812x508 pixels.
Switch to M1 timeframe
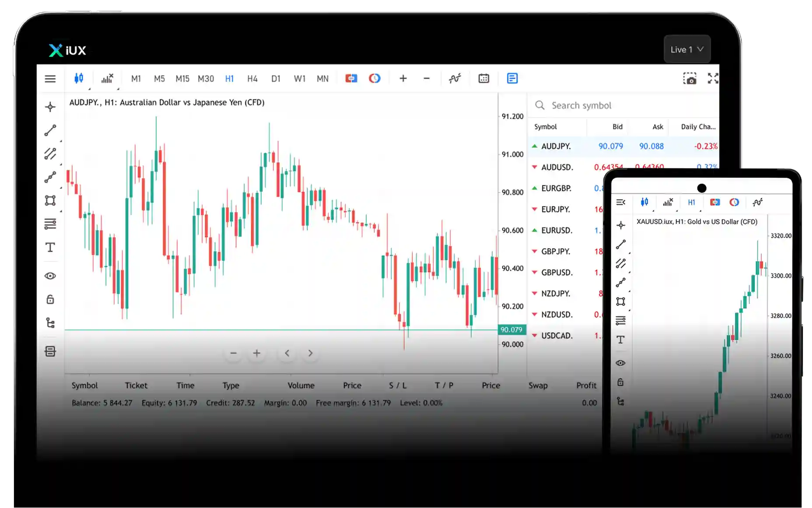136,79
